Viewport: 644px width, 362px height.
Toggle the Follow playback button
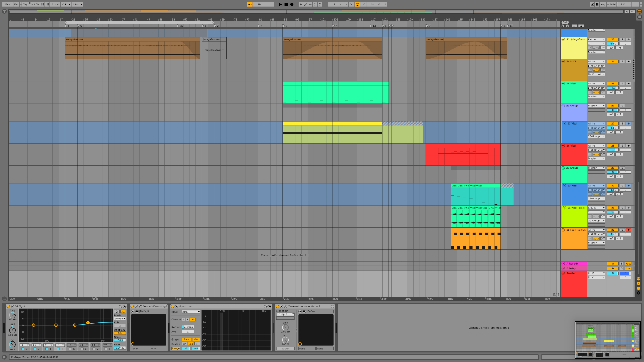coord(250,5)
